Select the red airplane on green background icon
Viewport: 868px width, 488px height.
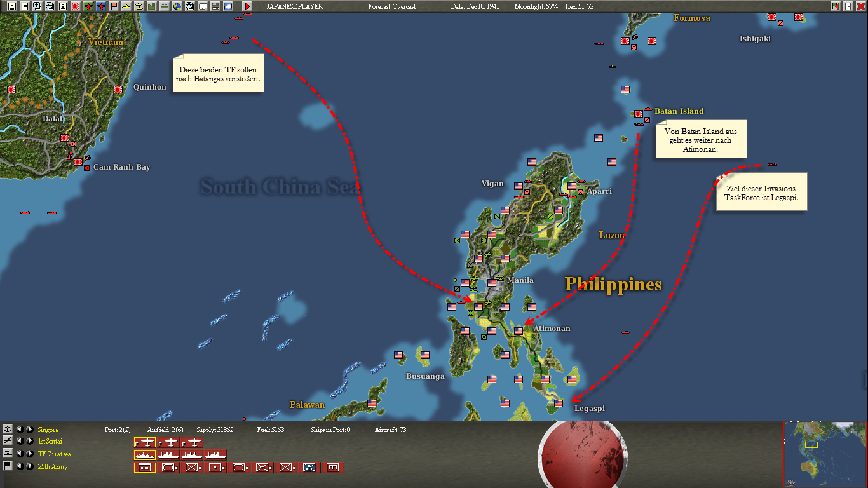point(88,6)
